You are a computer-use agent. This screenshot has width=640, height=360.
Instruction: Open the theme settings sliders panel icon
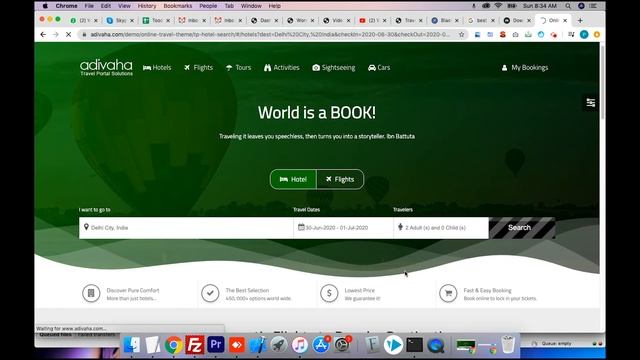[591, 102]
